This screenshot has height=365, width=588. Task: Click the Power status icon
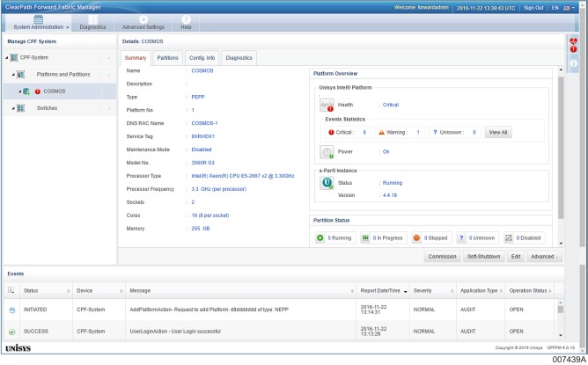pyautogui.click(x=326, y=150)
